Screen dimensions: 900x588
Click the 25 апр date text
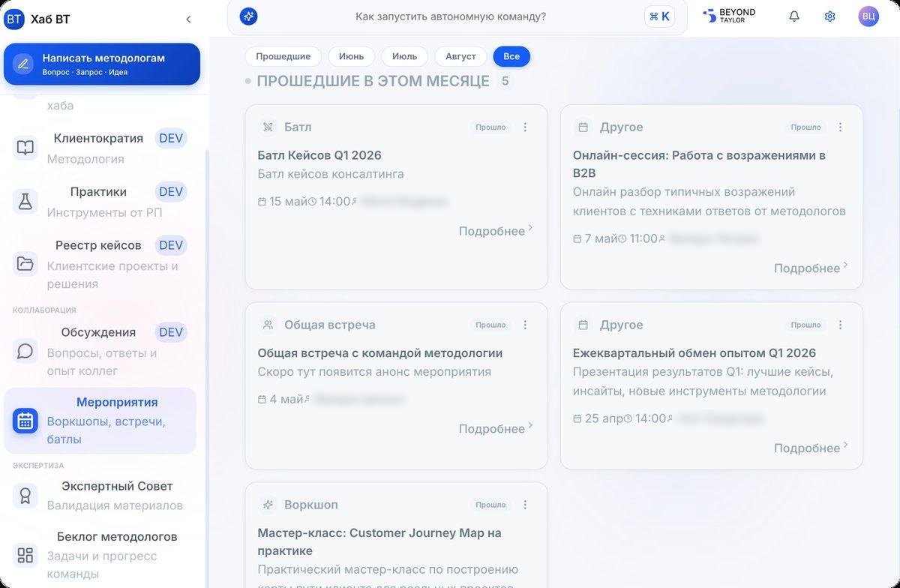604,418
